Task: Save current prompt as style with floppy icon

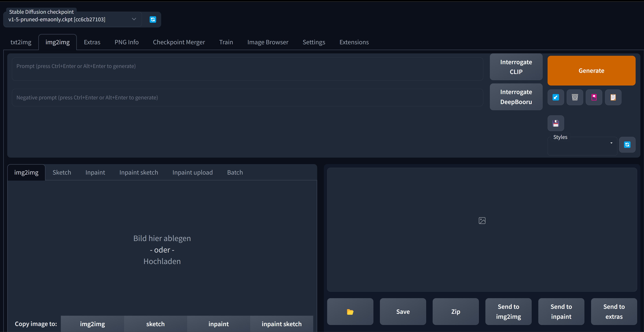Action: click(556, 123)
